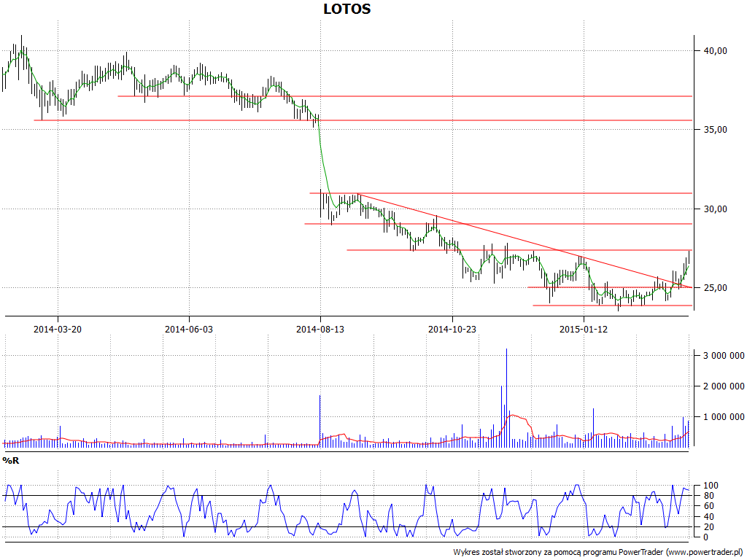Click the %R indicator label
The width and height of the screenshot is (747, 560).
click(x=10, y=461)
